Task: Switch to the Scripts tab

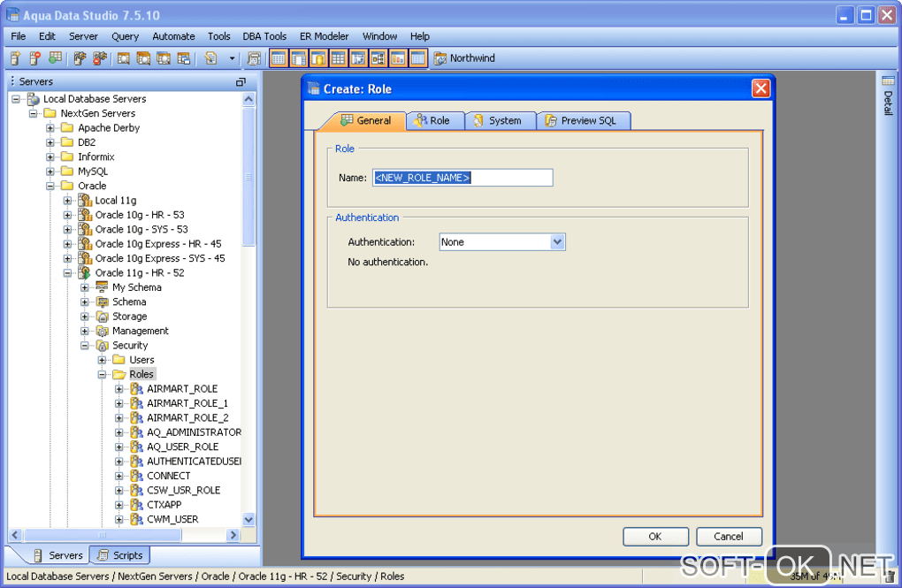Action: (x=120, y=555)
